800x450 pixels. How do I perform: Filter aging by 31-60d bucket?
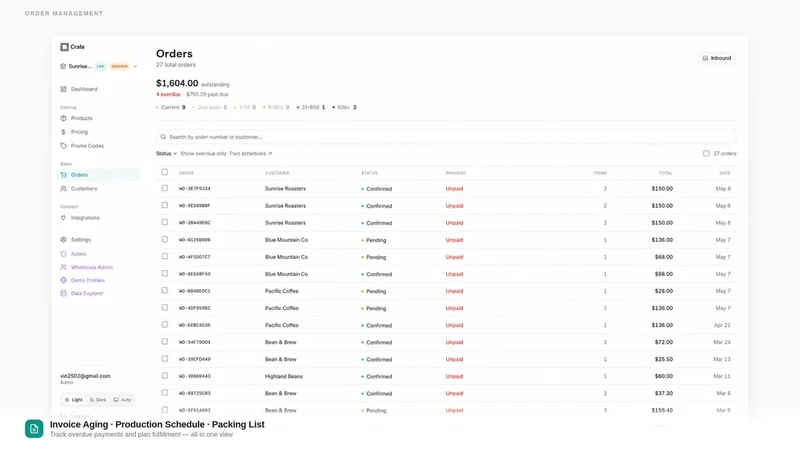[311, 108]
